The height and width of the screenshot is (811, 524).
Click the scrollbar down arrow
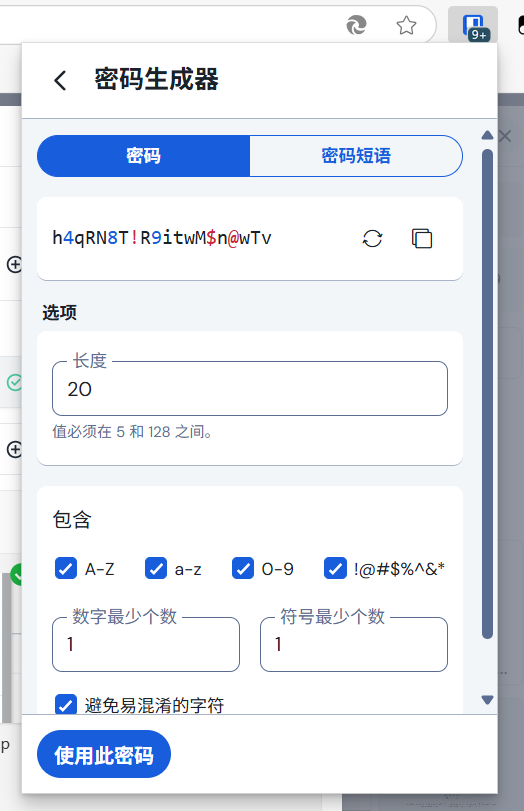tap(487, 700)
